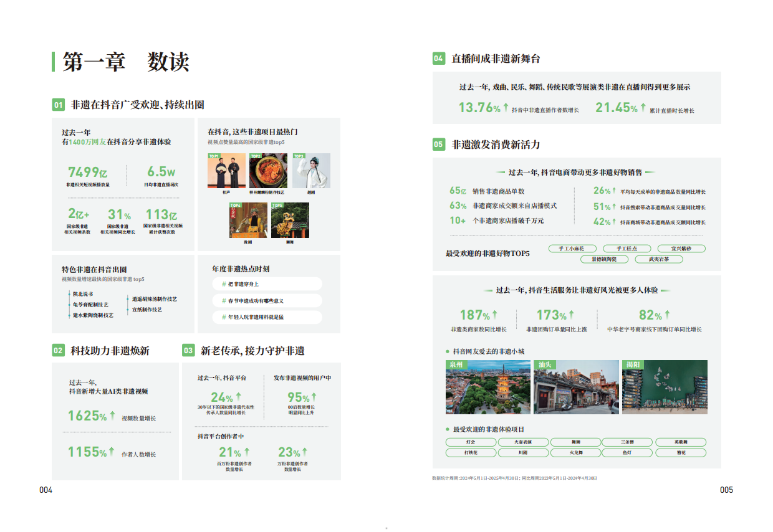This screenshot has width=773, height=532.
Task: Click the 1625% video growth figure
Action: tap(92, 416)
